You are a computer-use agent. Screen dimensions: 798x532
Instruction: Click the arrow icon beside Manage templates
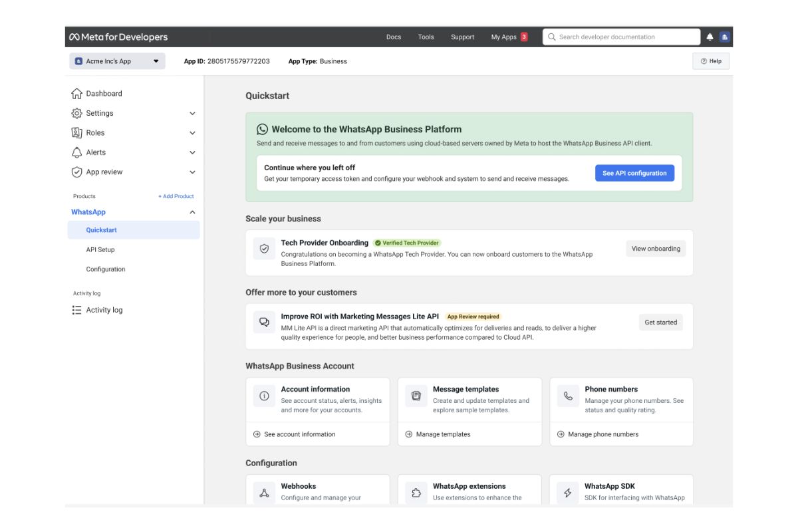click(409, 434)
